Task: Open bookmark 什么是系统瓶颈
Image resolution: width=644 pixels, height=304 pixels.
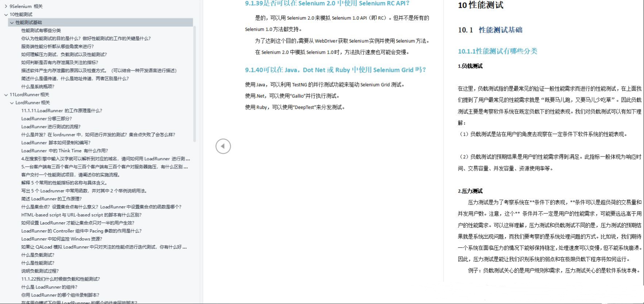Action: pyautogui.click(x=38, y=86)
